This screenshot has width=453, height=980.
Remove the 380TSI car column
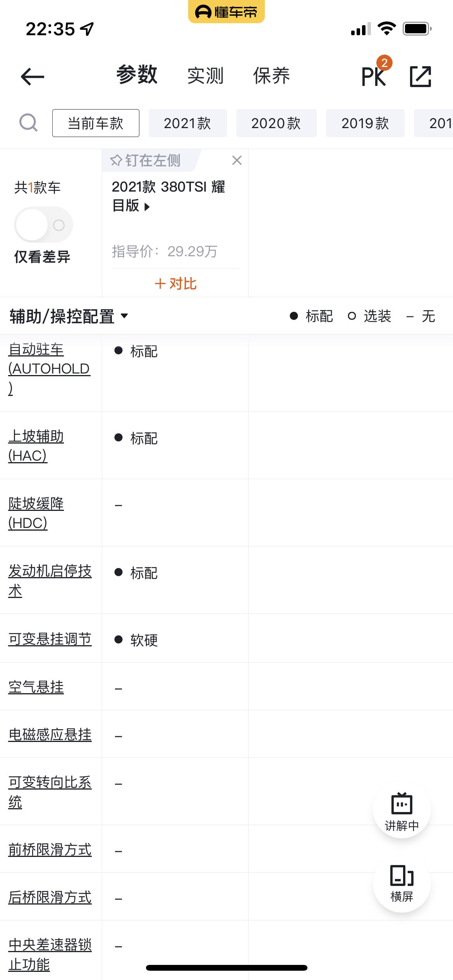pos(237,160)
